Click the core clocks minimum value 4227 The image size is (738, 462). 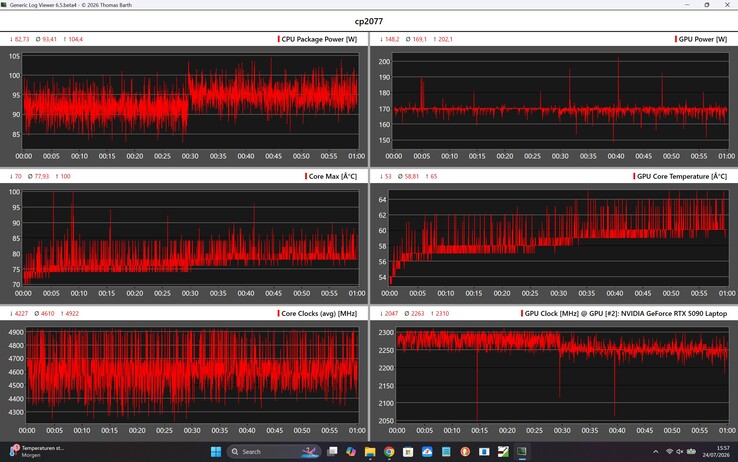[x=21, y=313]
